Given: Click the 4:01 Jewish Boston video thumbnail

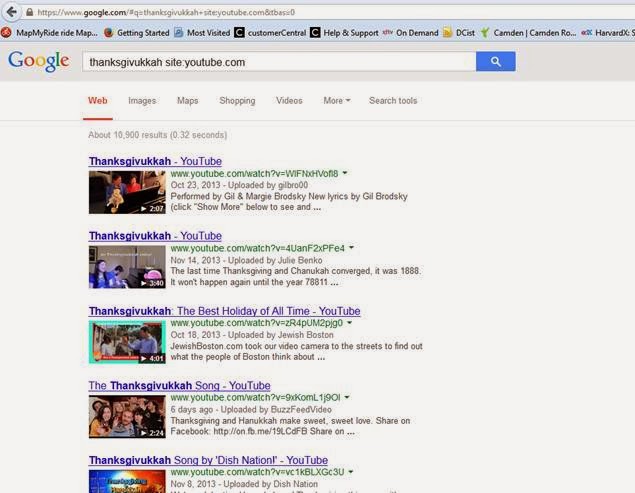Looking at the screenshot, I should coord(127,342).
